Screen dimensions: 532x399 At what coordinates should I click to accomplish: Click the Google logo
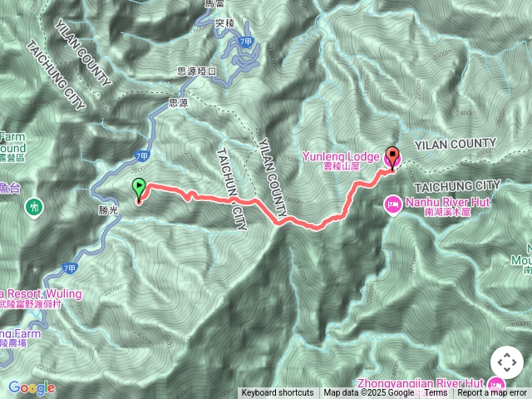[x=32, y=387]
